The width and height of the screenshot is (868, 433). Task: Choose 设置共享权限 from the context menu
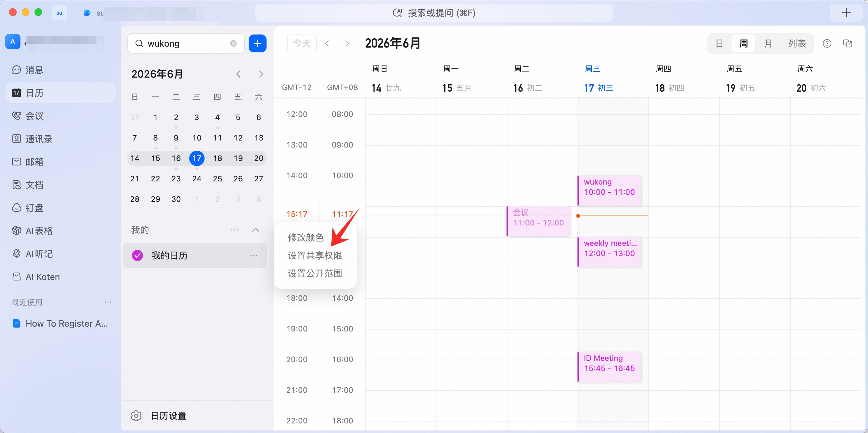[315, 255]
